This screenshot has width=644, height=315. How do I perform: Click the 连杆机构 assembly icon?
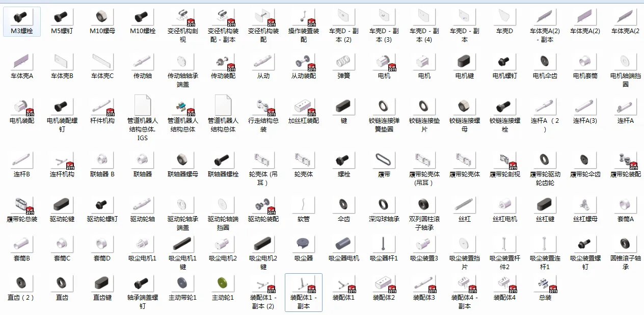tap(62, 160)
